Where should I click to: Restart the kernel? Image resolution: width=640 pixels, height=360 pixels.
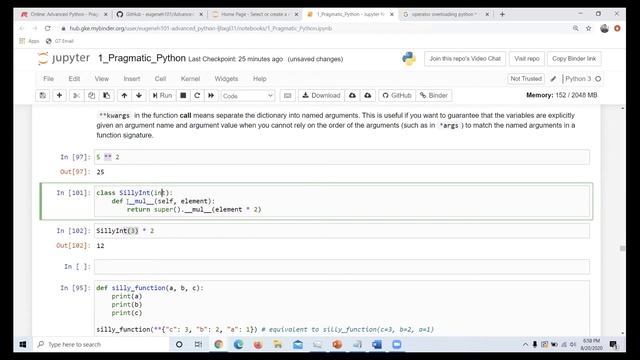click(x=197, y=96)
